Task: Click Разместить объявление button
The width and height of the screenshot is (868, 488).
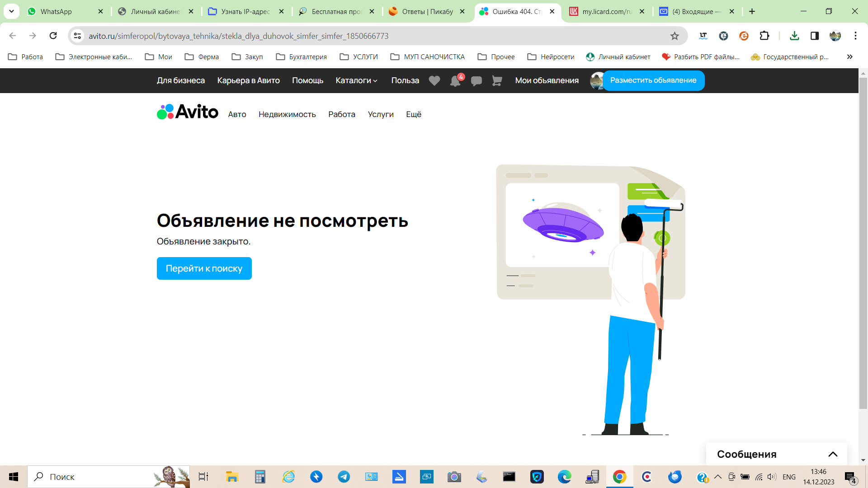Action: pos(653,80)
